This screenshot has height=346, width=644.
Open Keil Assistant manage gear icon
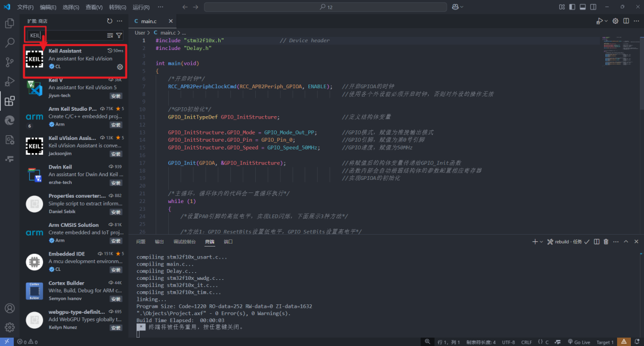coord(120,67)
